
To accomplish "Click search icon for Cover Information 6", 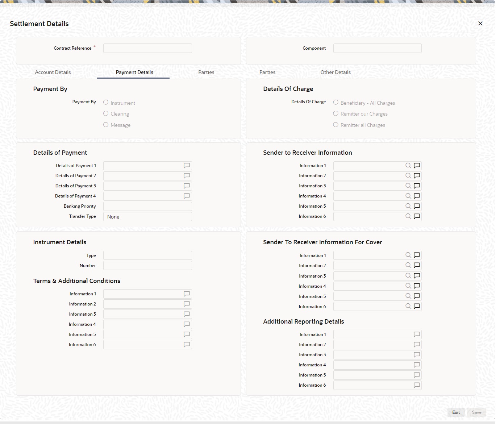I will coord(408,306).
